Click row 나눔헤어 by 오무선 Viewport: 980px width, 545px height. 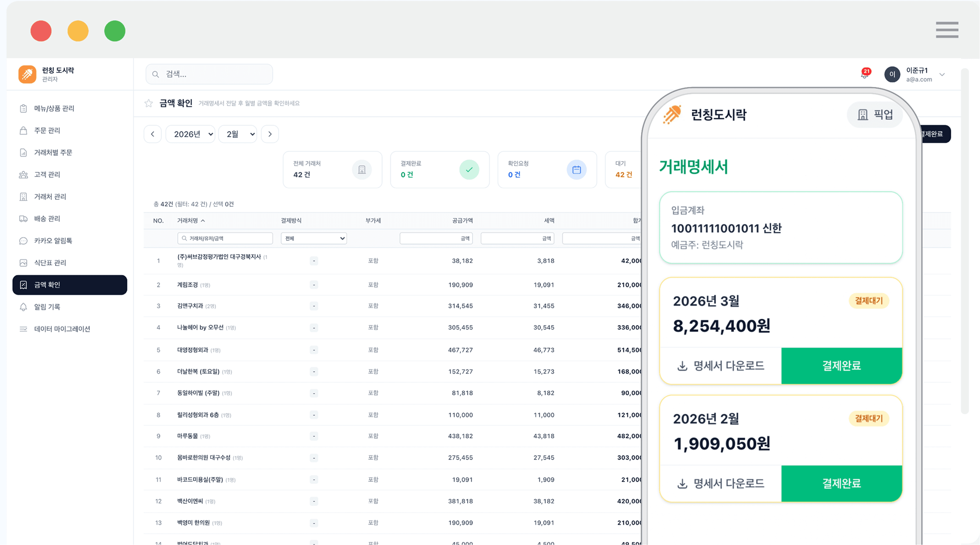click(393, 328)
